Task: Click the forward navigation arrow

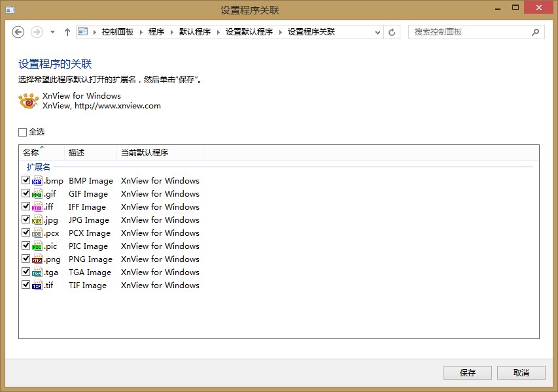Action: 37,32
